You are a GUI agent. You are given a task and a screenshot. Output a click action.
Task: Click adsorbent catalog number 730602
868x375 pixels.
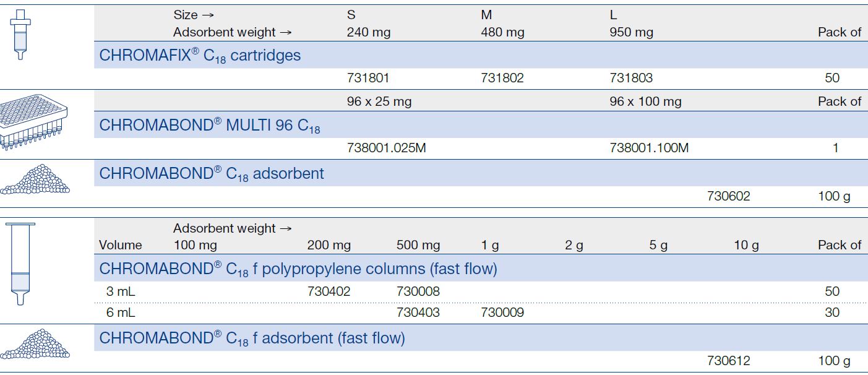(x=728, y=196)
